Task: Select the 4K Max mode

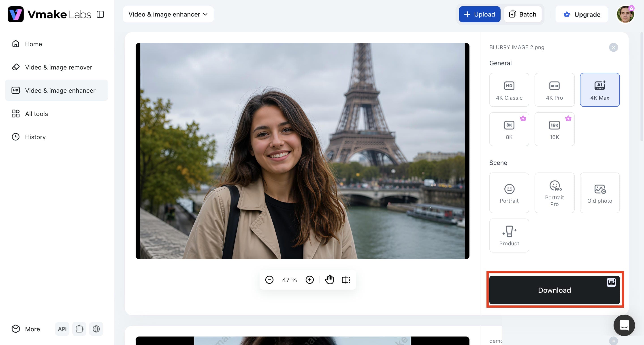Action: pyautogui.click(x=599, y=90)
